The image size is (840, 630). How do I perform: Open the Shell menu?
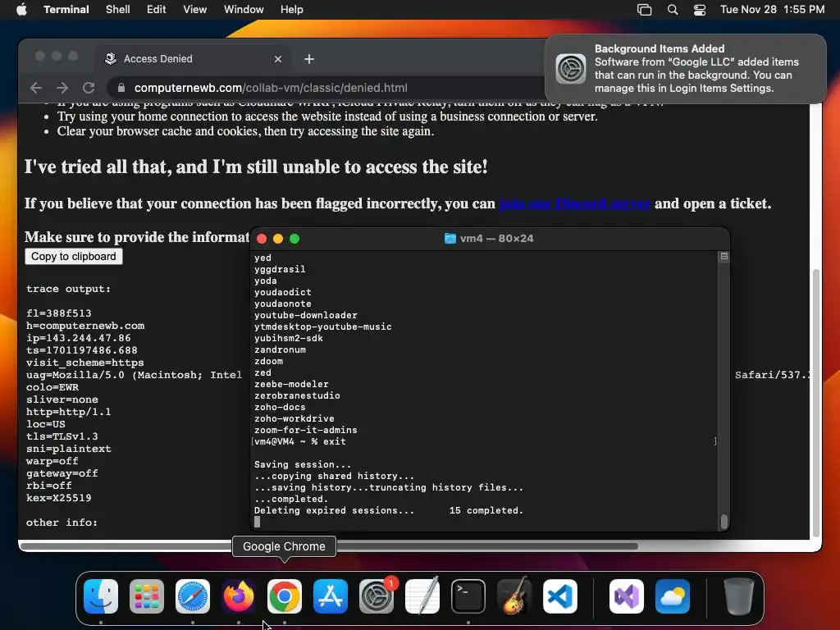[117, 9]
